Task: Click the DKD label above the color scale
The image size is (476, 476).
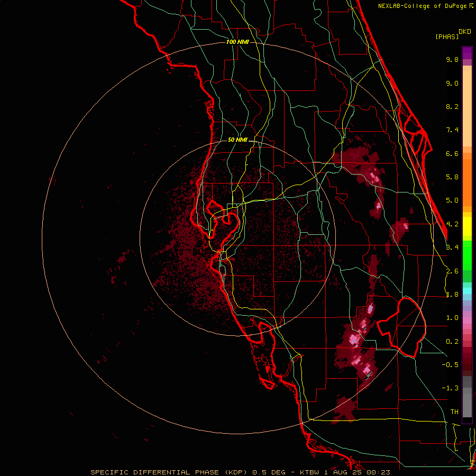Action: (465, 32)
